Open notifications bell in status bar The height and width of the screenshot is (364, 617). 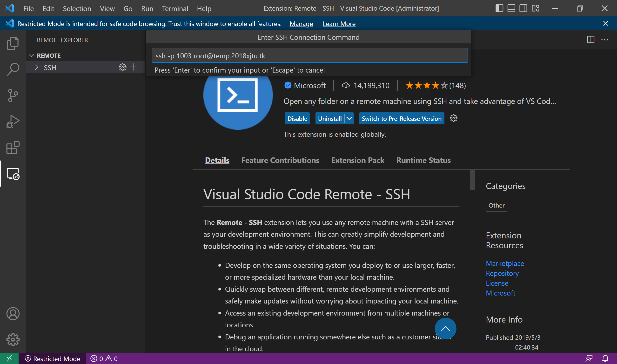coord(605,359)
